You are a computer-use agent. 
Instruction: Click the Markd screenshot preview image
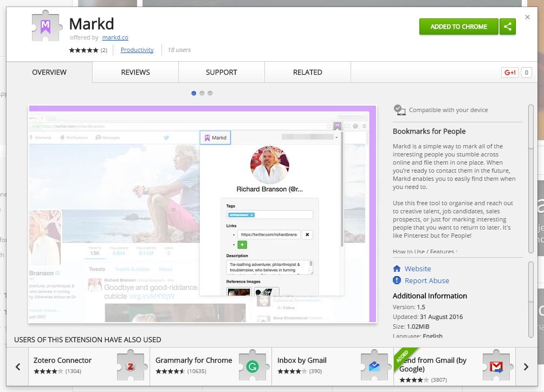(202, 213)
